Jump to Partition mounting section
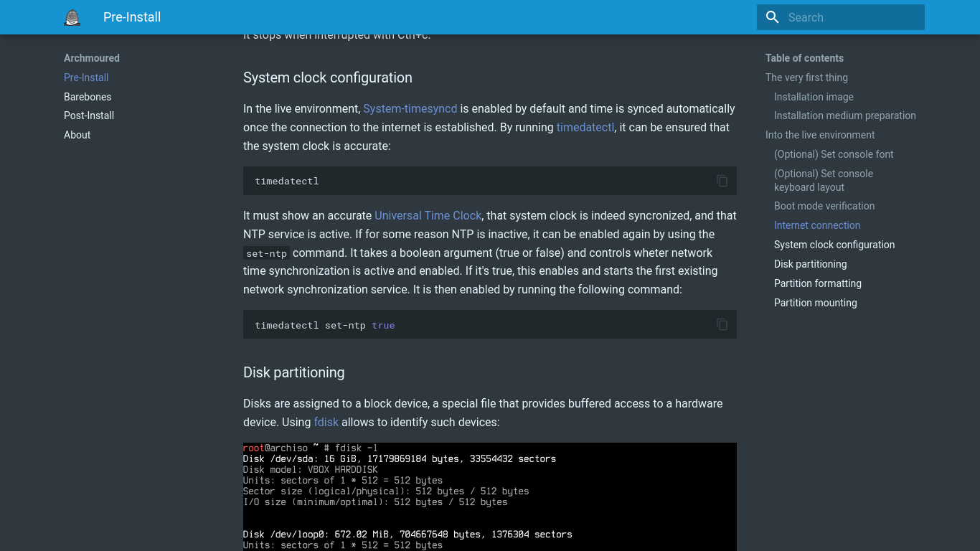 tap(815, 303)
